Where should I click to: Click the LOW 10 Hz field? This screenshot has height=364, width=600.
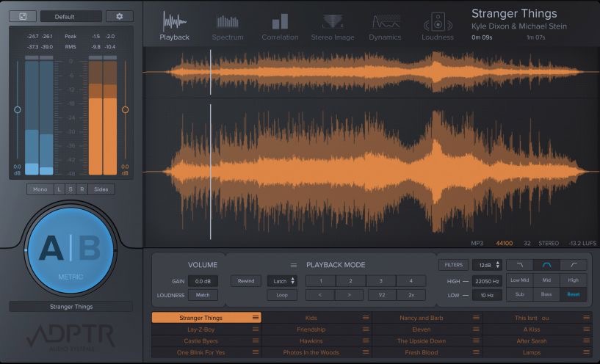click(x=487, y=295)
